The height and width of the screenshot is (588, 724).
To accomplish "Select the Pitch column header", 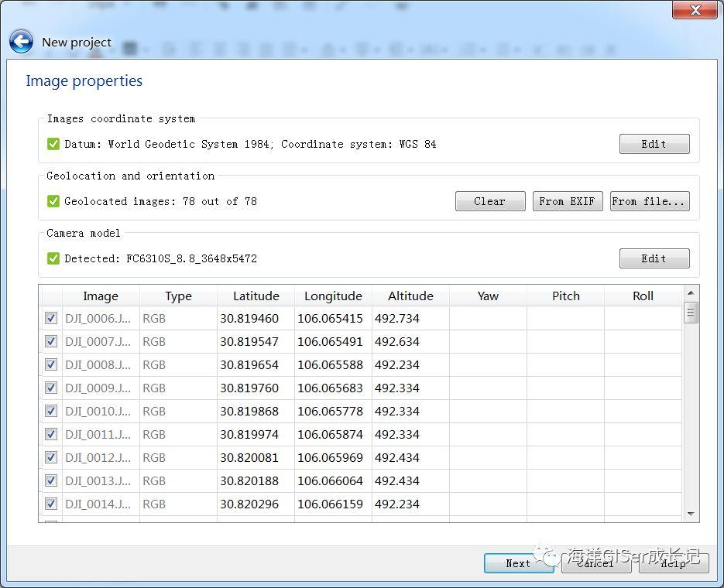I will click(x=565, y=296).
